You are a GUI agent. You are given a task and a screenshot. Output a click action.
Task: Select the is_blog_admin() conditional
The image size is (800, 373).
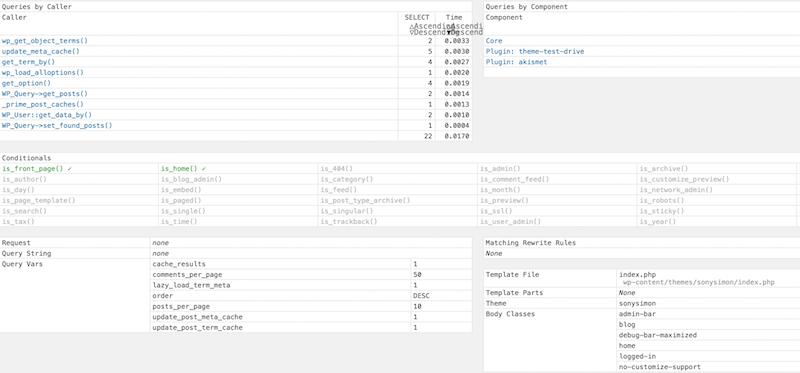click(191, 179)
